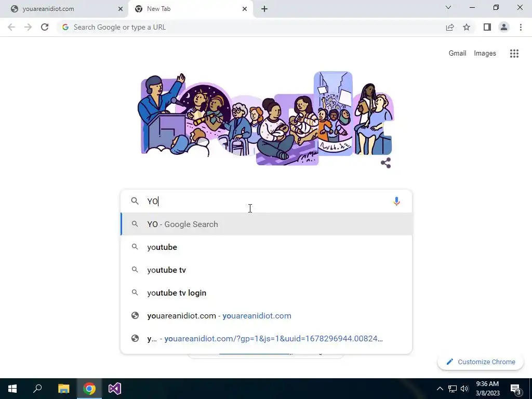Image resolution: width=532 pixels, height=399 pixels.
Task: Open the Chrome profile avatar
Action: click(x=504, y=27)
